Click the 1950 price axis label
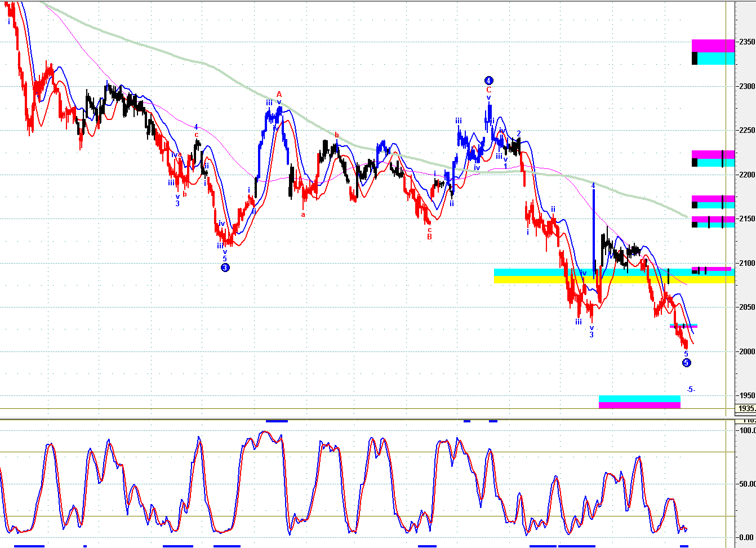 pyautogui.click(x=748, y=396)
